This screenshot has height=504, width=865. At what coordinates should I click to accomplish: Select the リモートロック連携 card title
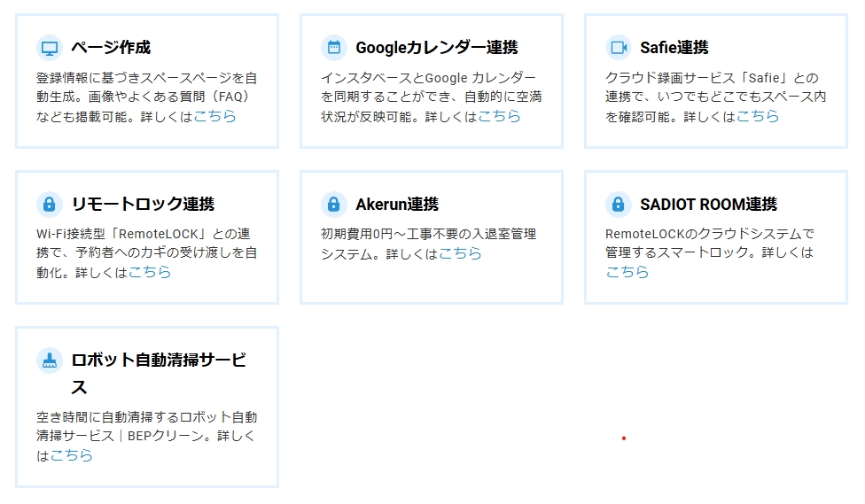(x=143, y=205)
